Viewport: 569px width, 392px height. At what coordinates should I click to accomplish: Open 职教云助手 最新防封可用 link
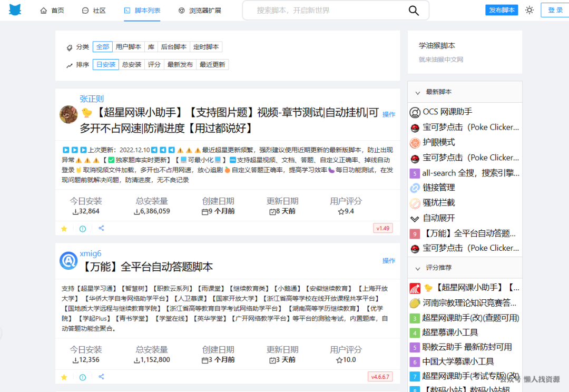[x=467, y=347]
